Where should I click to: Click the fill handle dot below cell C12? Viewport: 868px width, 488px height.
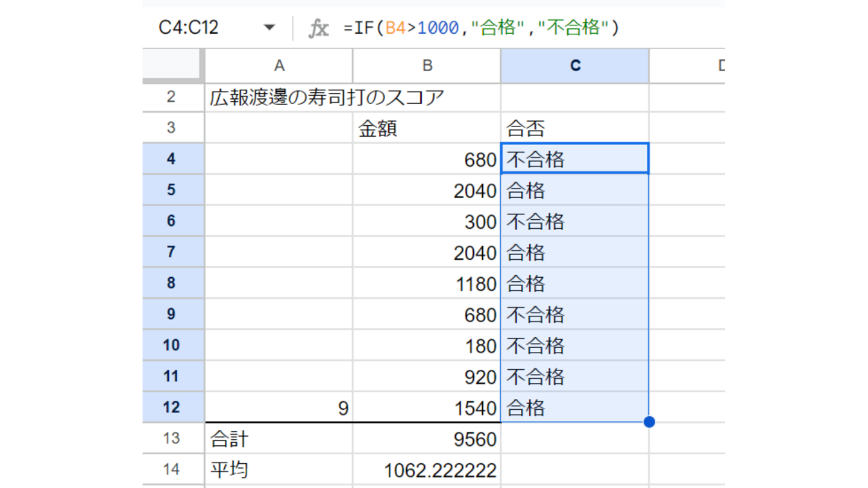click(649, 422)
